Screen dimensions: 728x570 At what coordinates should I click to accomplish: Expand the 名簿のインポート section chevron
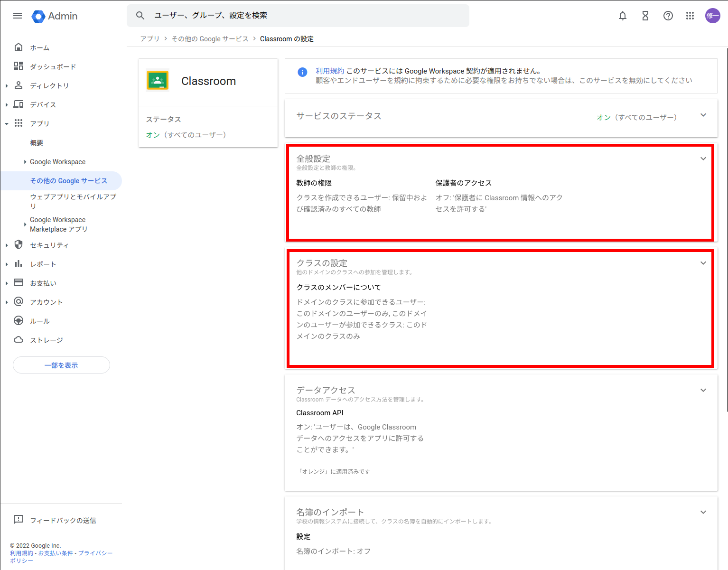[703, 513]
